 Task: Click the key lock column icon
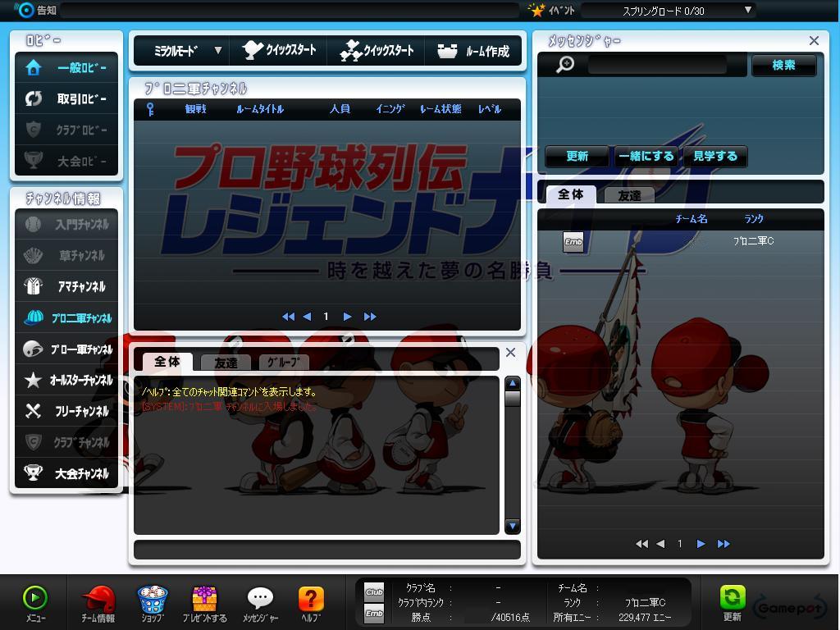click(x=151, y=109)
